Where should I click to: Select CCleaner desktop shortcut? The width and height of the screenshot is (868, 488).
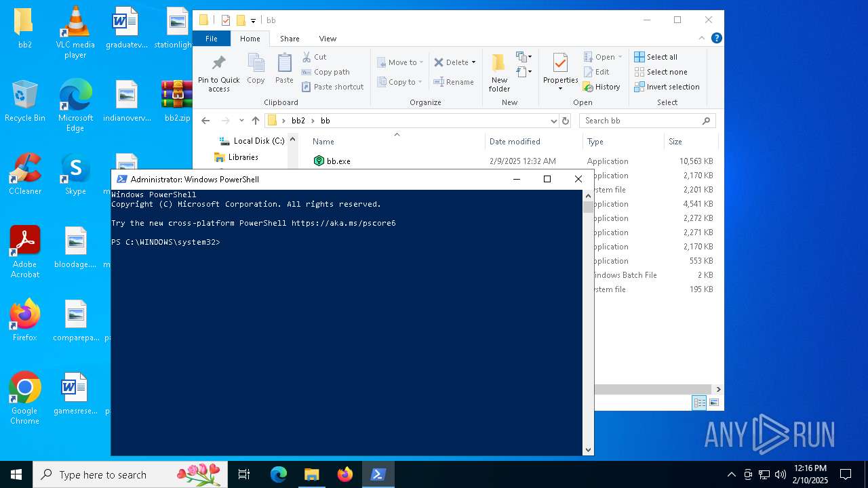(25, 174)
